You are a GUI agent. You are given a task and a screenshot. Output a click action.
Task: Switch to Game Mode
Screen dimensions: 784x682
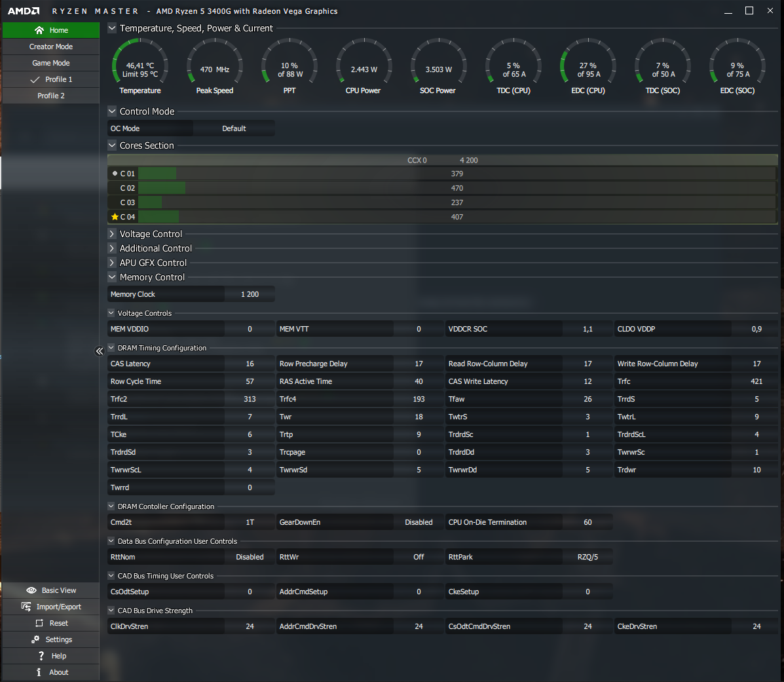(x=51, y=63)
